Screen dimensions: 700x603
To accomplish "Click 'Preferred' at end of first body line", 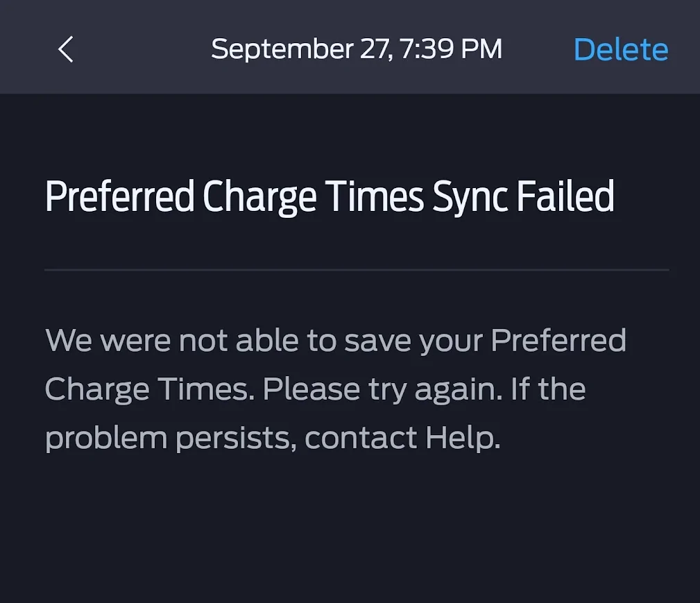I will pyautogui.click(x=558, y=341).
